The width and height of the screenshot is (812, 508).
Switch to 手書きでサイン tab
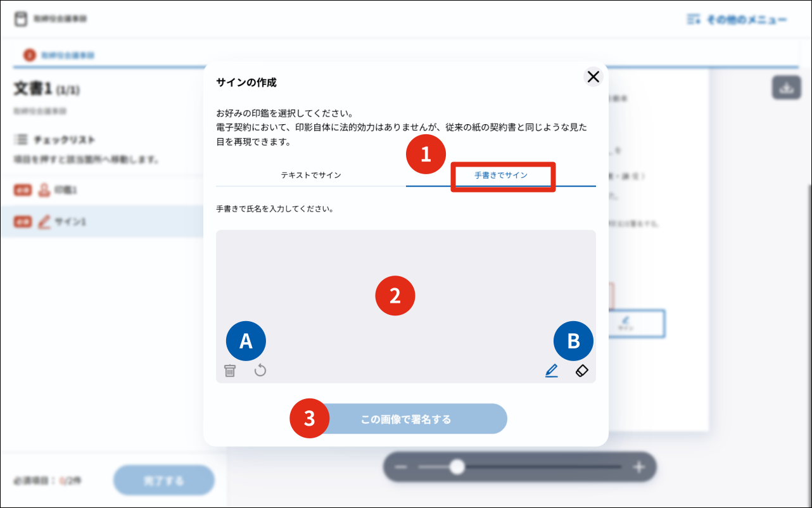tap(501, 175)
